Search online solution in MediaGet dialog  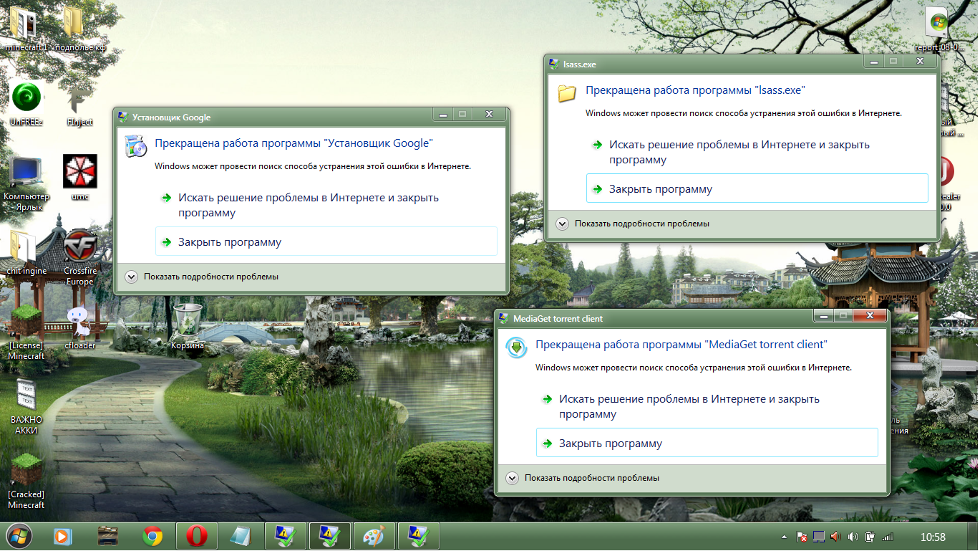tap(707, 406)
